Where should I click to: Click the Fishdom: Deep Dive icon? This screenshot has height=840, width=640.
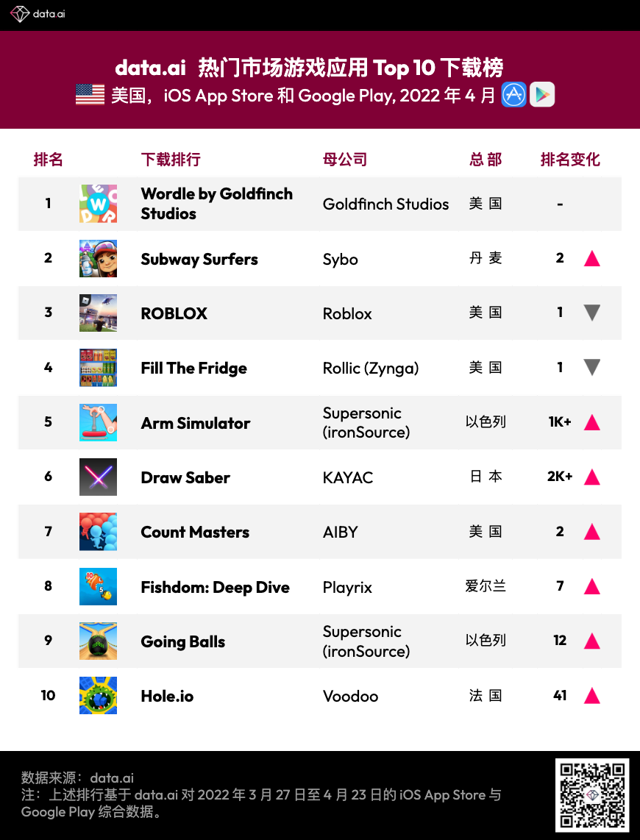[98, 587]
